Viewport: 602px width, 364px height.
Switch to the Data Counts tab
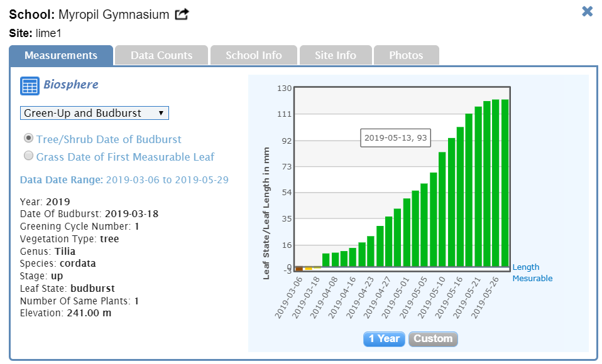pyautogui.click(x=161, y=55)
